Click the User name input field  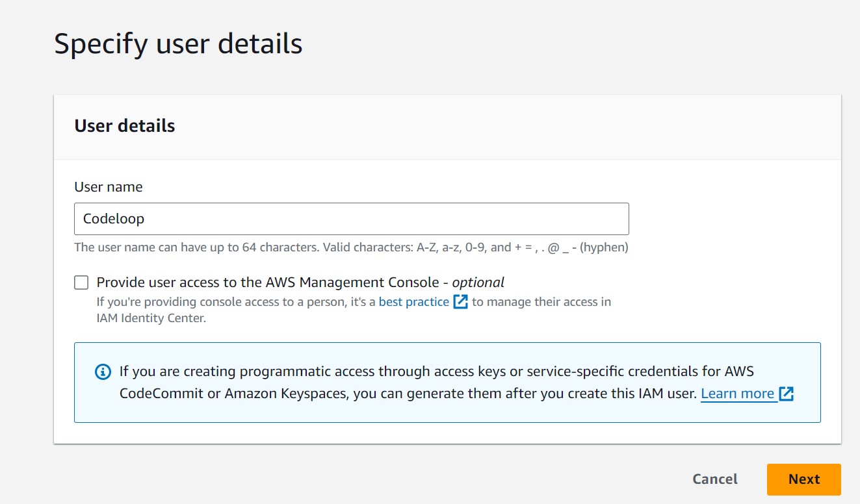coord(352,219)
